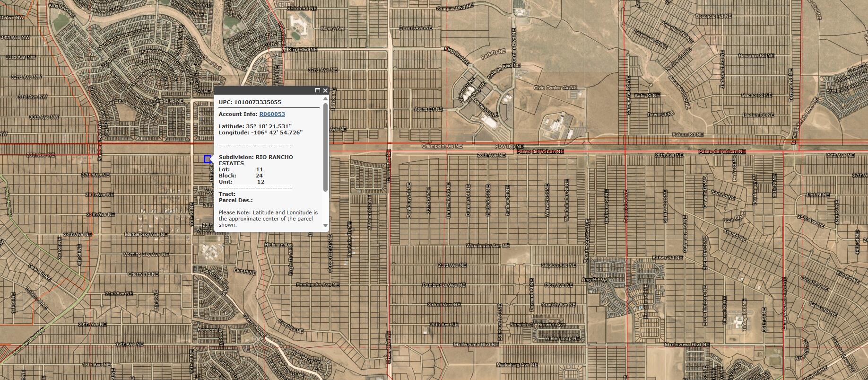This screenshot has width=868, height=380.
Task: Close the parcel info popup
Action: click(x=325, y=90)
